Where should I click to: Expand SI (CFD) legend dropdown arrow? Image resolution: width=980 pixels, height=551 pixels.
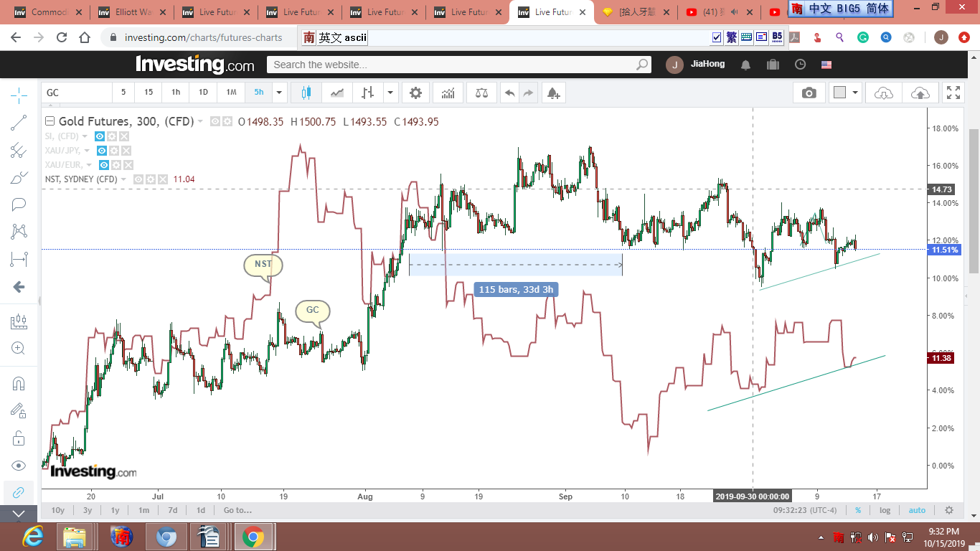(x=85, y=136)
